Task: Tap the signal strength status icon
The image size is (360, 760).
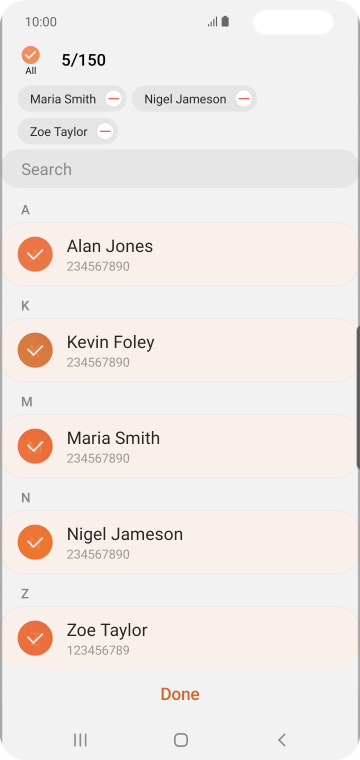Action: (212, 22)
